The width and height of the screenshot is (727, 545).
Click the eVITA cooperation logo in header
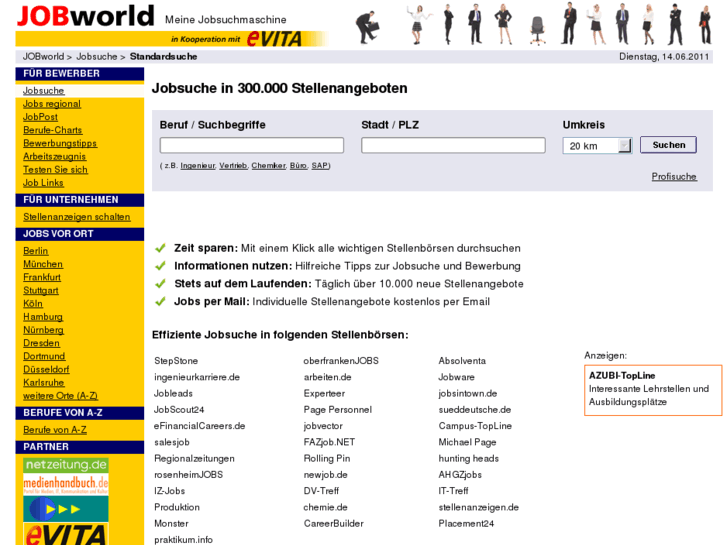(274, 39)
